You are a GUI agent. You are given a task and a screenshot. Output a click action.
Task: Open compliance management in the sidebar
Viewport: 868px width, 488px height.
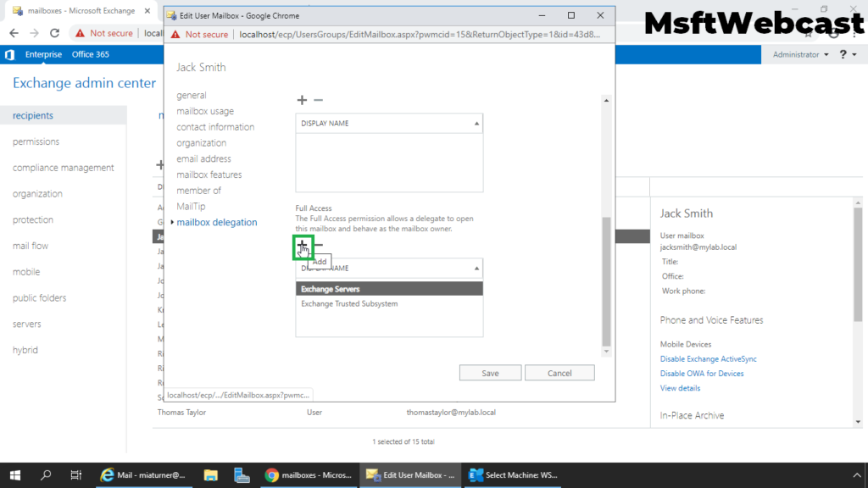point(63,168)
